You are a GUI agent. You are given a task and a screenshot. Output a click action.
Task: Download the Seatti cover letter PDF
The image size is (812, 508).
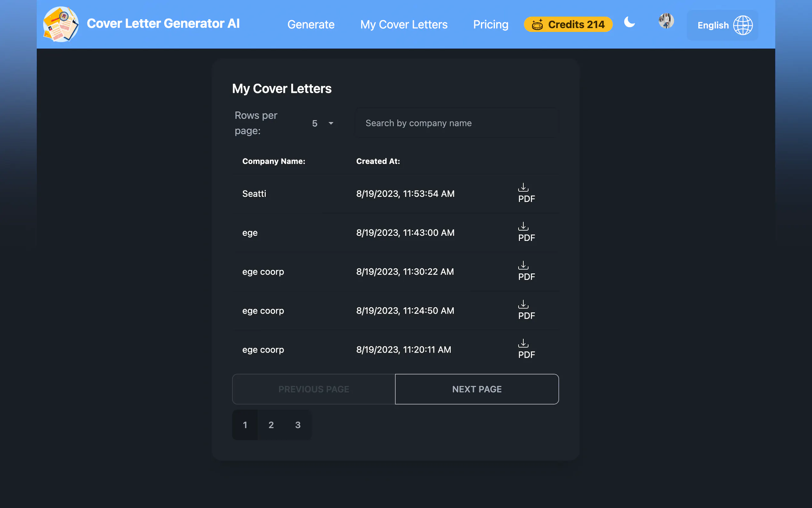click(x=526, y=193)
